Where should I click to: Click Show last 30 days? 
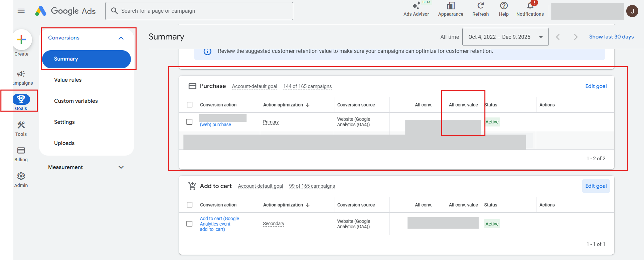point(611,37)
